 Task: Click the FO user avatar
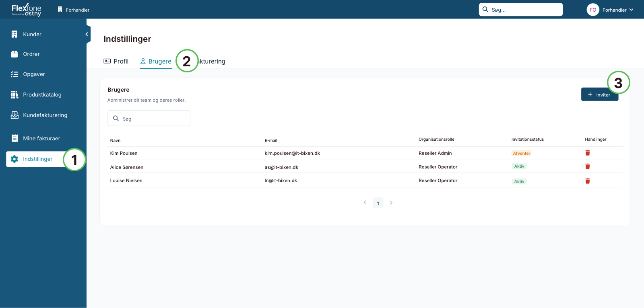[x=592, y=10]
